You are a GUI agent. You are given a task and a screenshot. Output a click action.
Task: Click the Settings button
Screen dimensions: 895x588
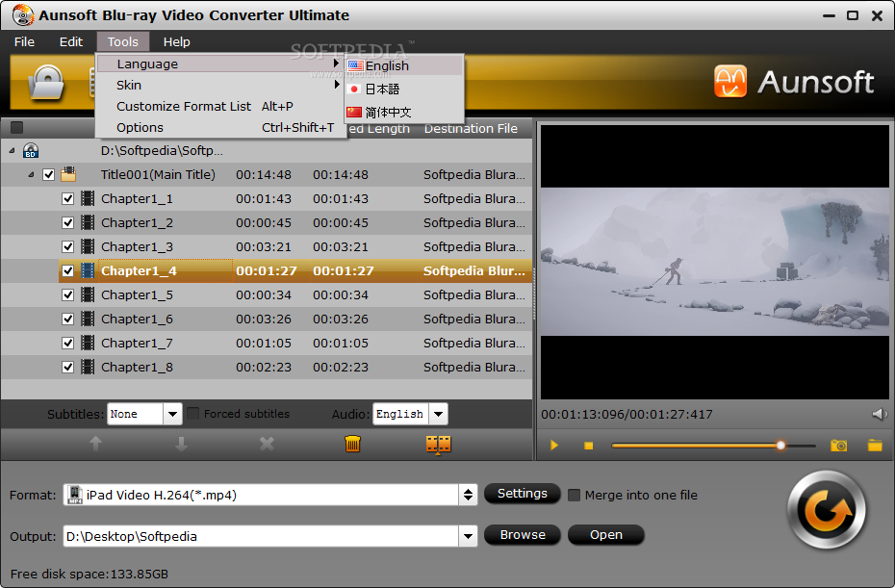523,494
